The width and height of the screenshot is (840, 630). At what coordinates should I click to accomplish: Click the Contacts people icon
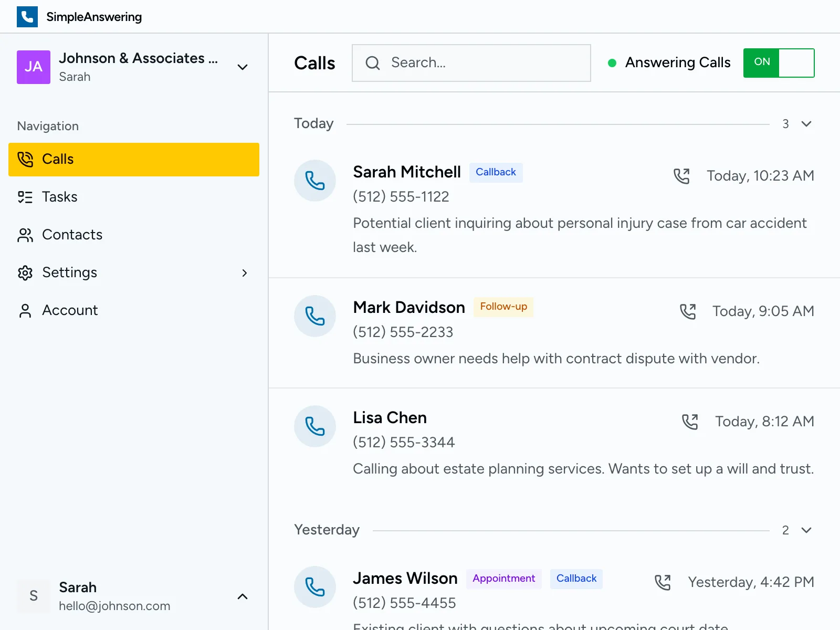pyautogui.click(x=25, y=235)
